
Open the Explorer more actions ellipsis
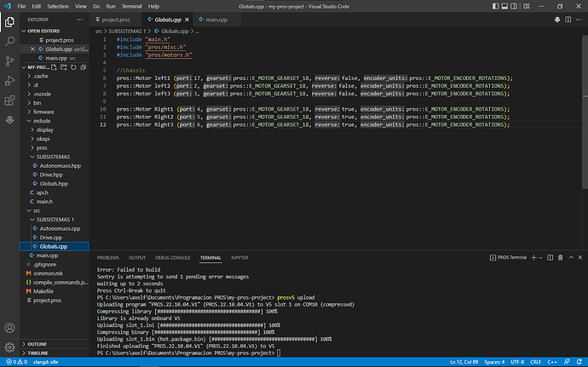coord(79,20)
